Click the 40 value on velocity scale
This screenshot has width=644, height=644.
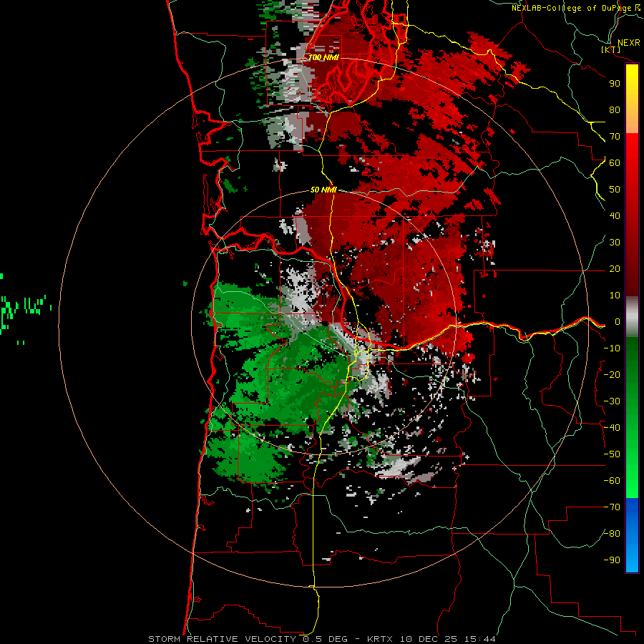click(x=615, y=216)
